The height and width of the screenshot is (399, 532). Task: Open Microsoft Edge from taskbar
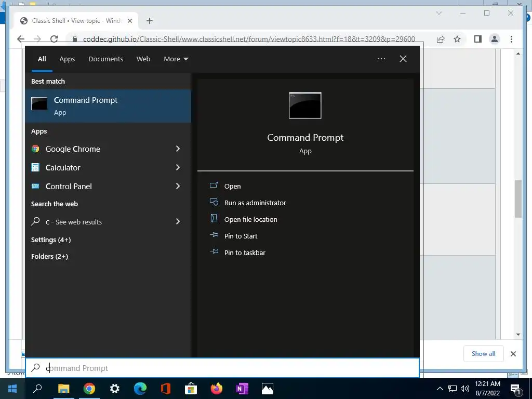140,389
